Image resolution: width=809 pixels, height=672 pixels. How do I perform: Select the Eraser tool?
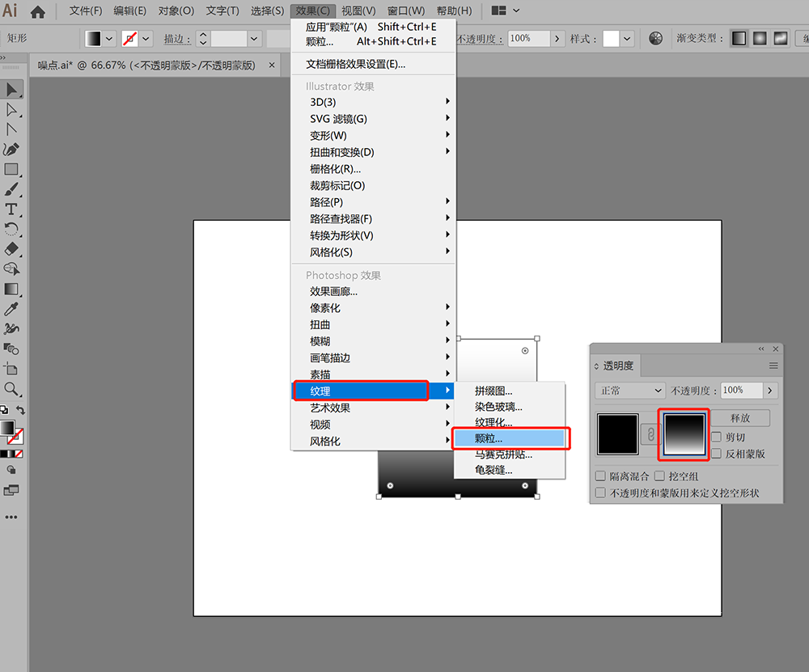click(x=11, y=249)
